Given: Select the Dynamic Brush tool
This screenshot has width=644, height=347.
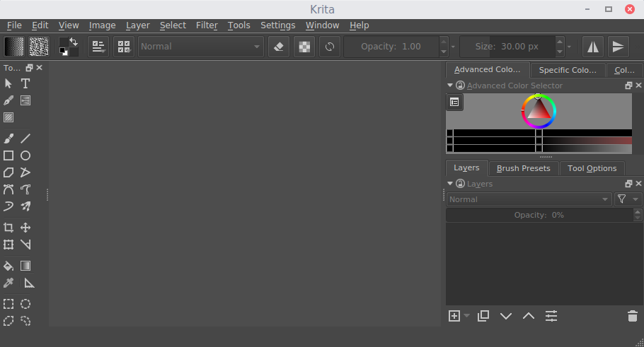Looking at the screenshot, I should coord(8,206).
